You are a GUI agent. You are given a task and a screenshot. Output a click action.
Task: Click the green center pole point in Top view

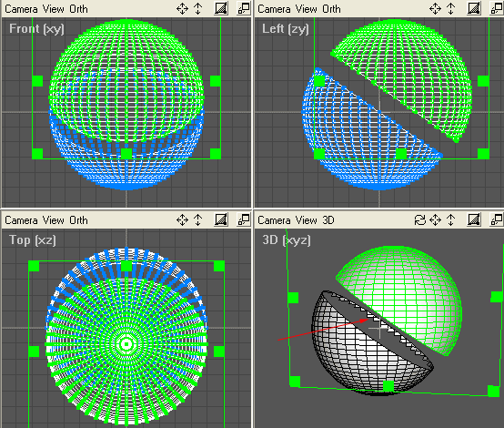[126, 344]
